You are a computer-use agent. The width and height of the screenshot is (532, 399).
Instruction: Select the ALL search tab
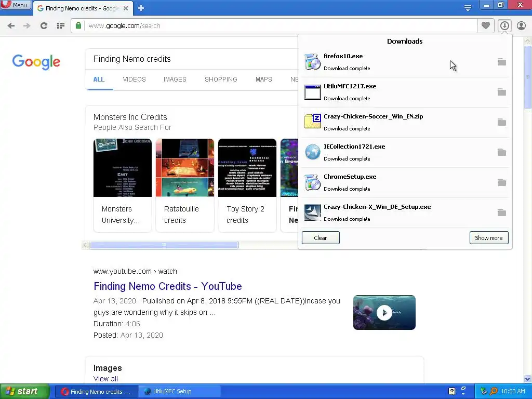[x=99, y=79]
